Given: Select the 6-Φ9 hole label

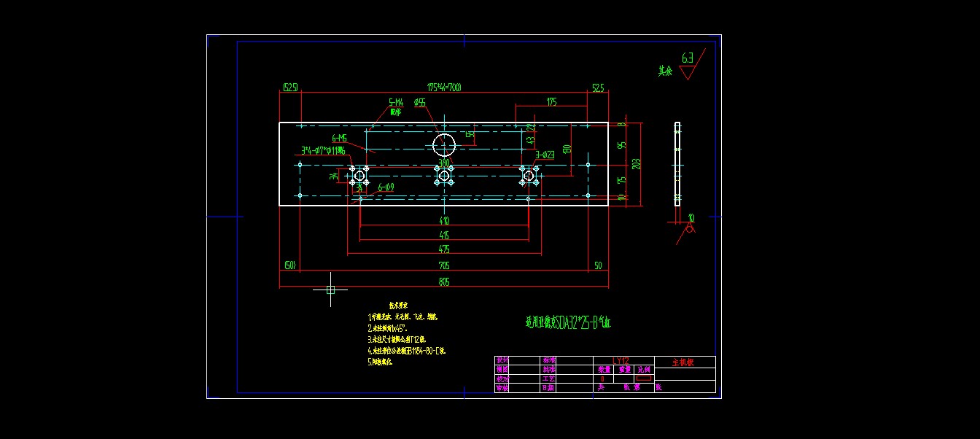Looking at the screenshot, I should (386, 187).
